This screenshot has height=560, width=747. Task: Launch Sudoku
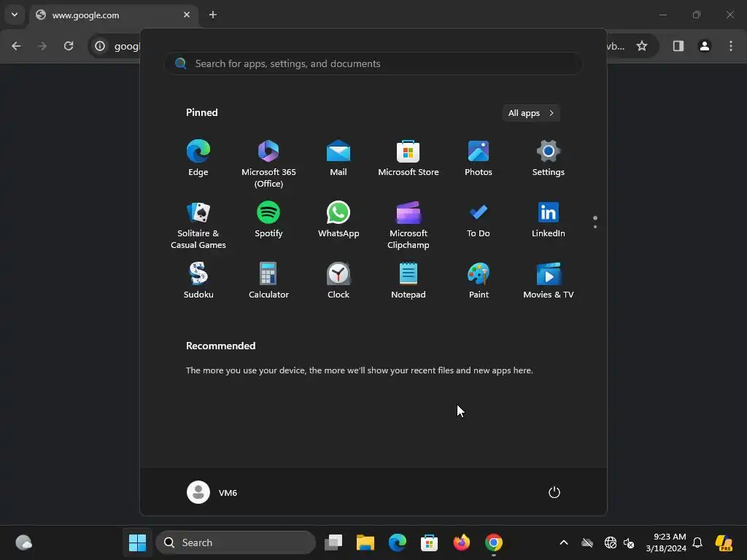point(198,281)
